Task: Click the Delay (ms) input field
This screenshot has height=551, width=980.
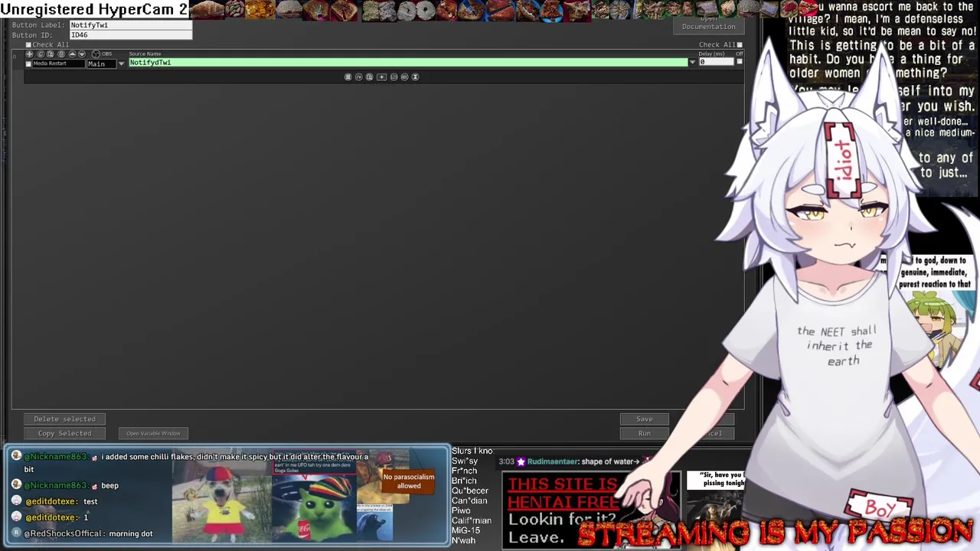Action: tap(716, 62)
